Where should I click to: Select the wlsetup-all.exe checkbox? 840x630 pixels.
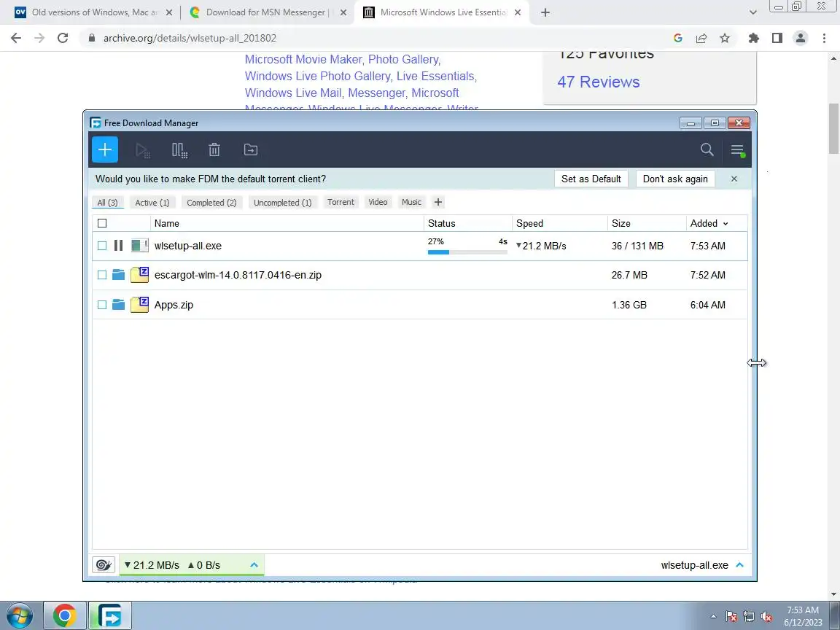[x=102, y=245]
